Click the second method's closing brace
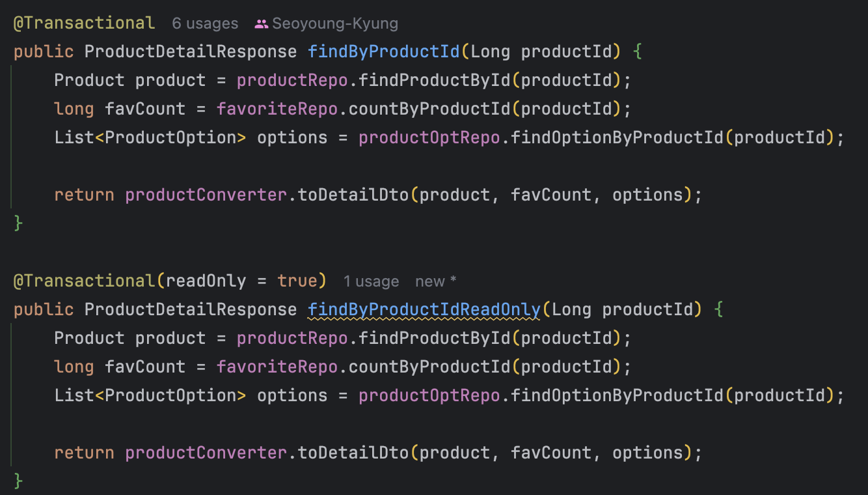The height and width of the screenshot is (495, 868). click(x=18, y=481)
